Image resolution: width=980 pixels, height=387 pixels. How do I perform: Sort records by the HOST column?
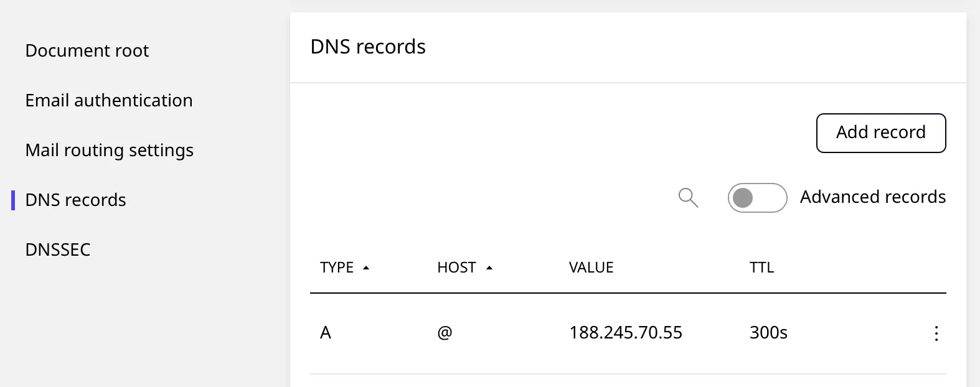[465, 267]
